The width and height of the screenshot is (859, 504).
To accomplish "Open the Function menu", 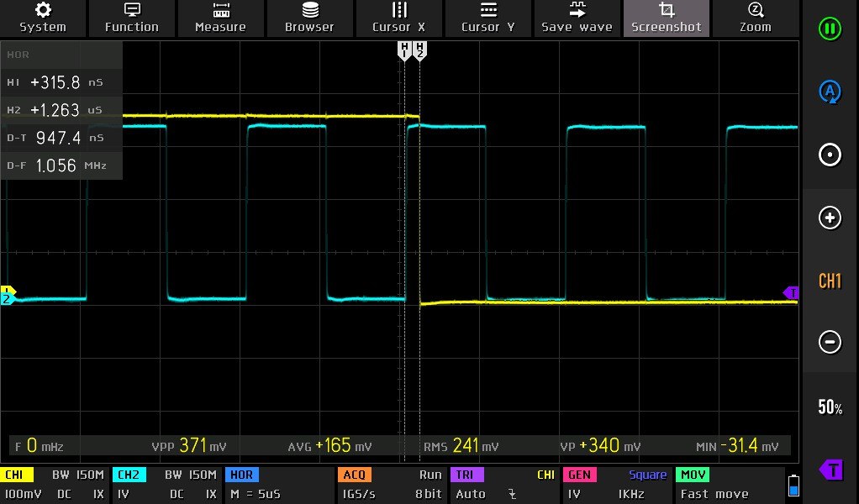I will [132, 18].
